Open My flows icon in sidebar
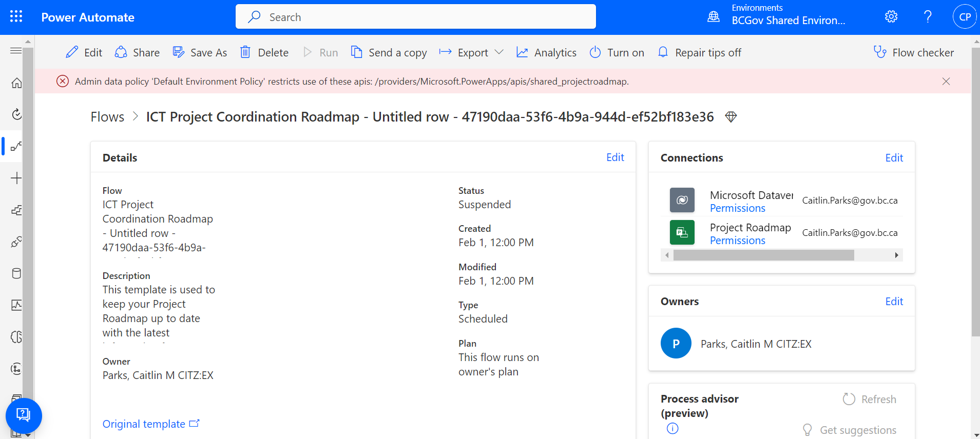 [16, 146]
